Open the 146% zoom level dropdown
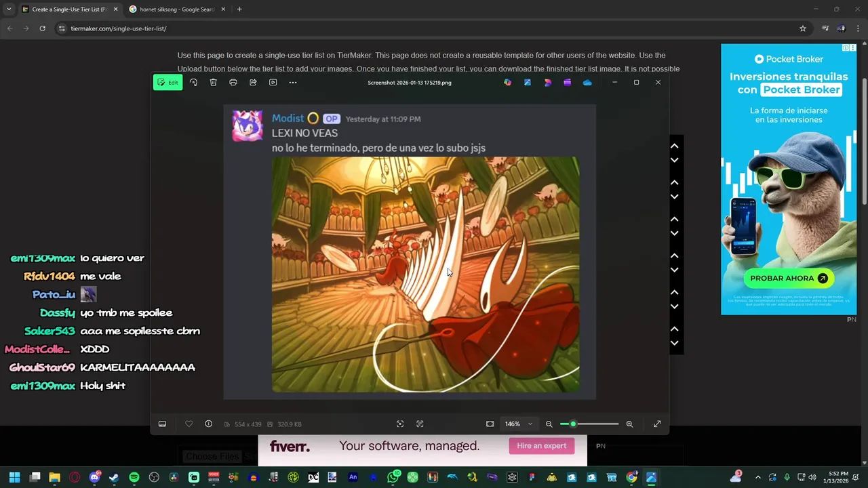This screenshot has width=868, height=488. [x=519, y=424]
